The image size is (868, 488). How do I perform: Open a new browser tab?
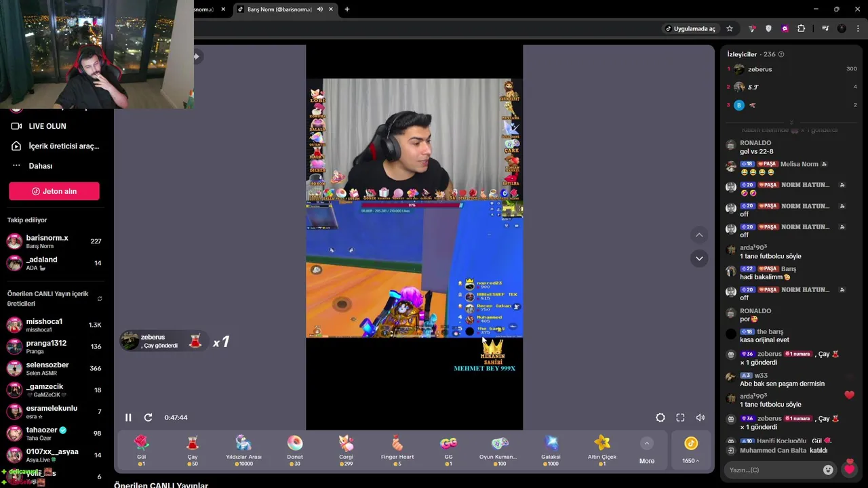tap(347, 9)
